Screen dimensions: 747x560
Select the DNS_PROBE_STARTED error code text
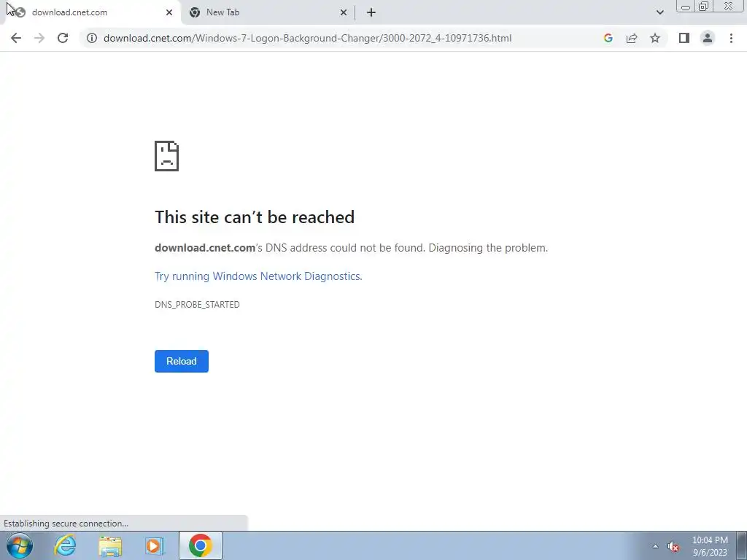coord(197,304)
